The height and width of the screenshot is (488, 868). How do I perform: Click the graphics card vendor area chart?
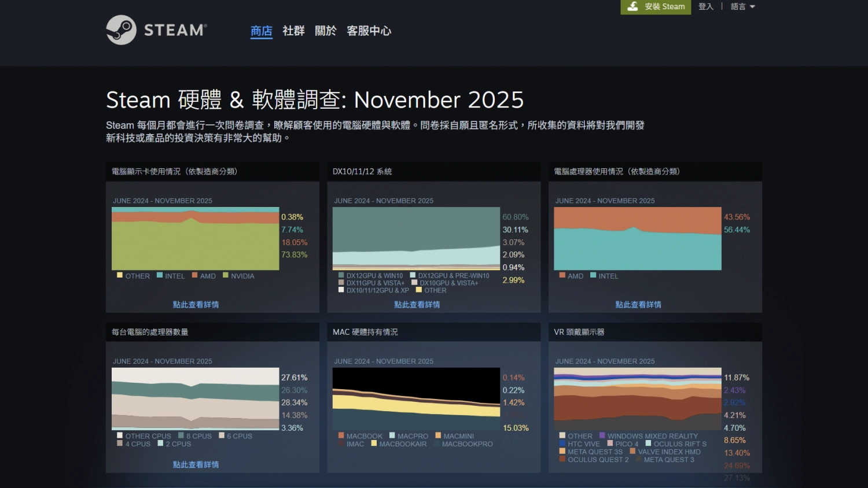[x=196, y=238]
